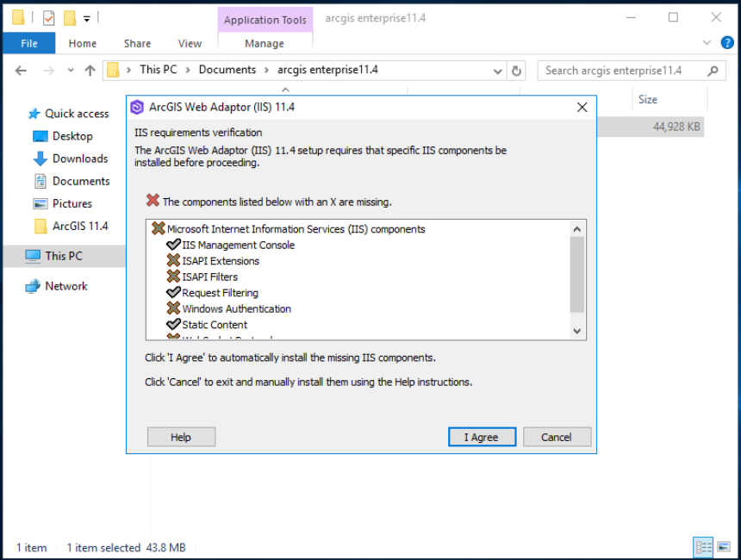
Task: Refresh the Explorer folder view
Action: [516, 71]
